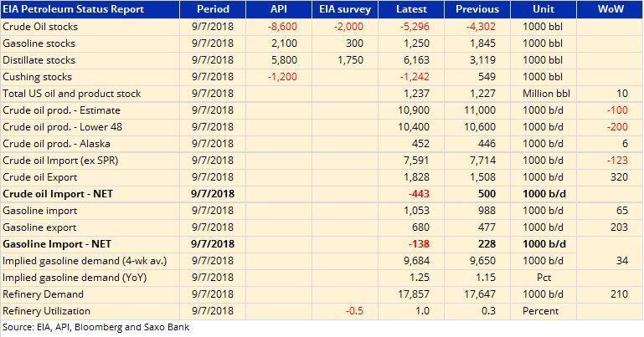Click the 'Previous' column header
The width and height of the screenshot is (644, 337).
tap(477, 9)
